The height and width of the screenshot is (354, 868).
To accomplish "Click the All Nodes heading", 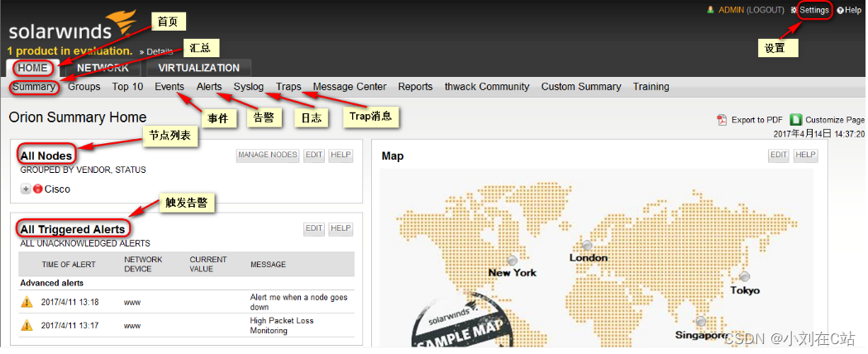I will (x=46, y=156).
